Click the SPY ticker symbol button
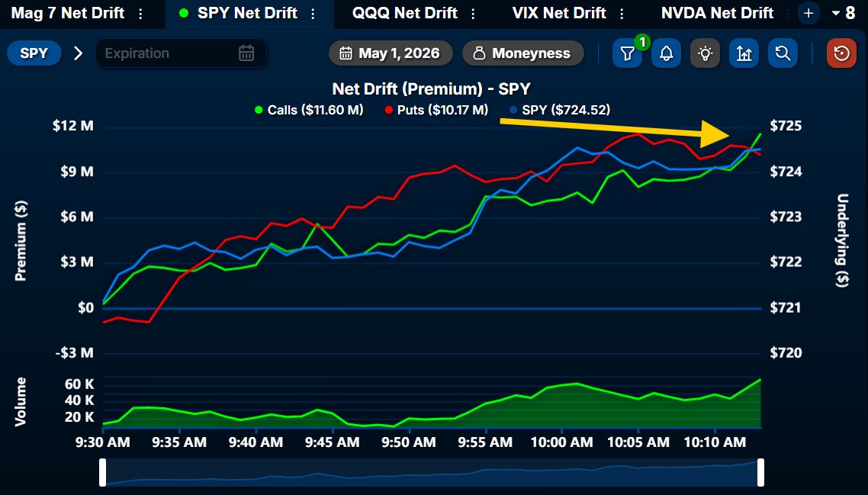 [x=34, y=53]
